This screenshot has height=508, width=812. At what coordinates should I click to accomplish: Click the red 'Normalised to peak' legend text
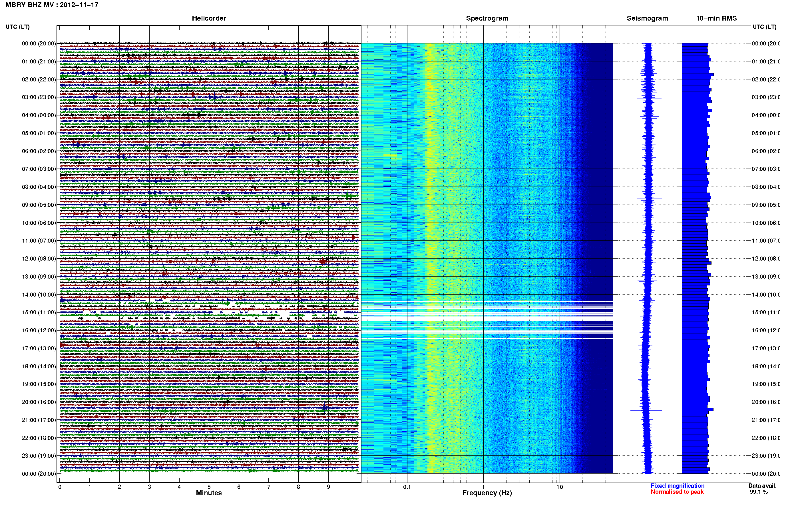coord(677,492)
